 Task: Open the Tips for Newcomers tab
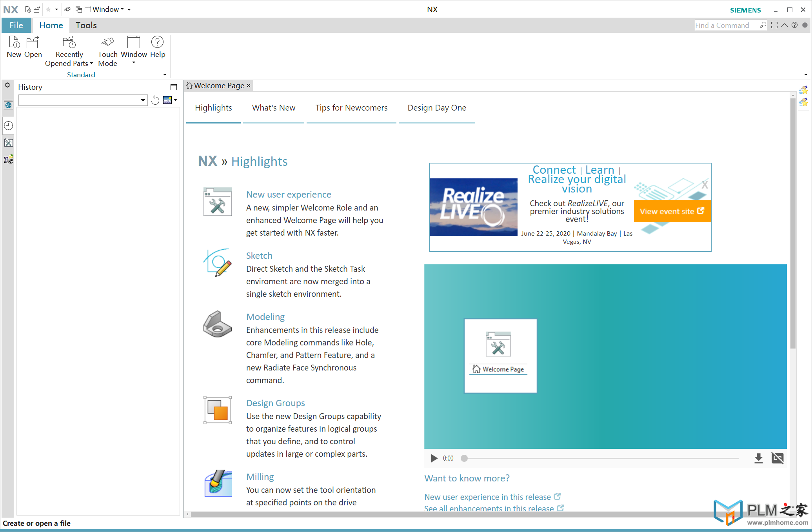point(351,108)
